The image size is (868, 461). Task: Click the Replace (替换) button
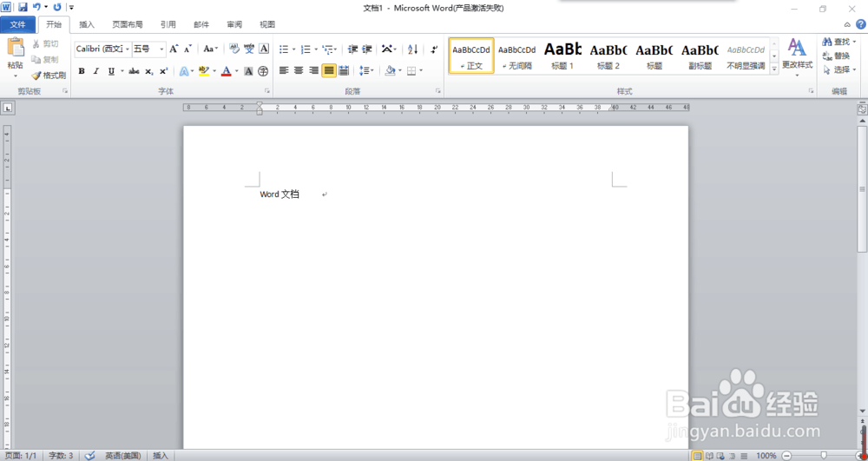pos(836,56)
